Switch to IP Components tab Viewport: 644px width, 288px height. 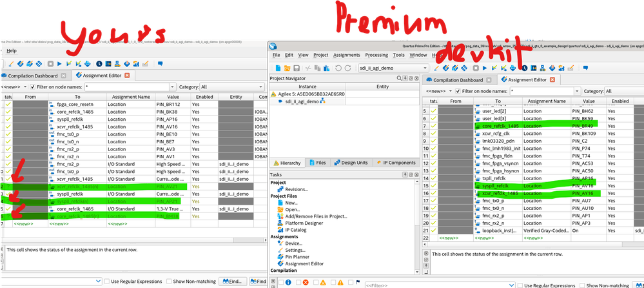[x=395, y=163]
